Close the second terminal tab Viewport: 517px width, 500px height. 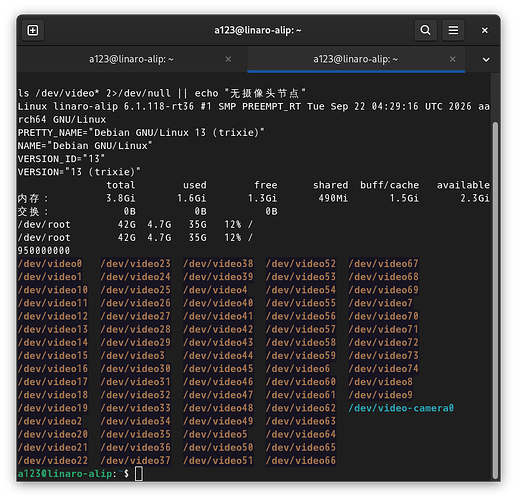coord(452,59)
